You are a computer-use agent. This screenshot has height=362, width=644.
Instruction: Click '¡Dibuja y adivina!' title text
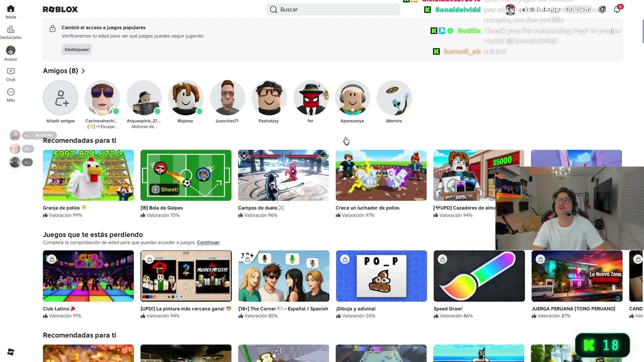point(356,309)
